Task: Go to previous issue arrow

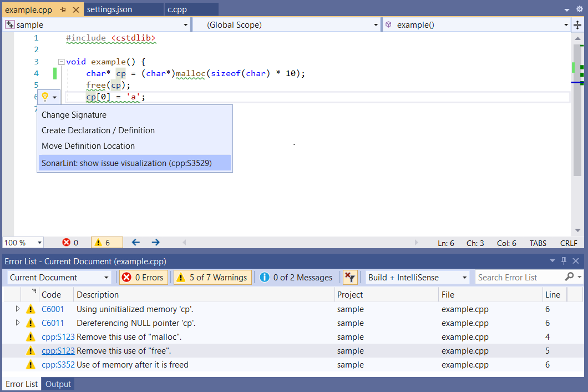Action: [x=136, y=243]
